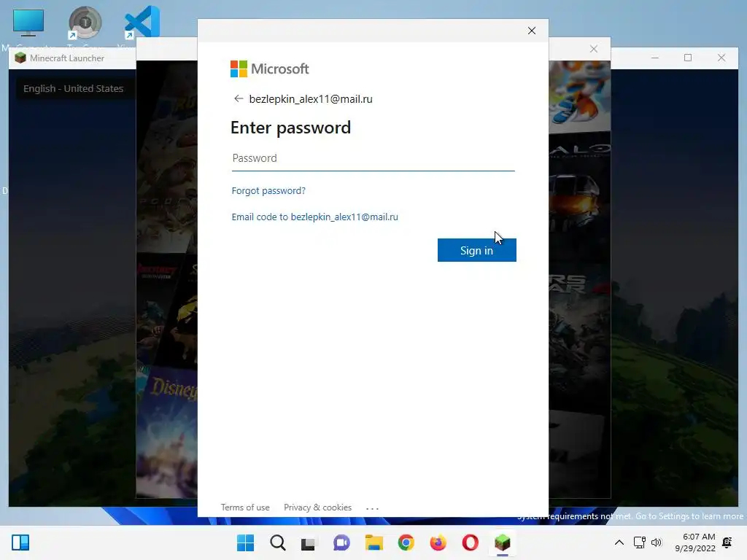Go back using the arrow beside email
This screenshot has width=747, height=560.
coord(239,98)
